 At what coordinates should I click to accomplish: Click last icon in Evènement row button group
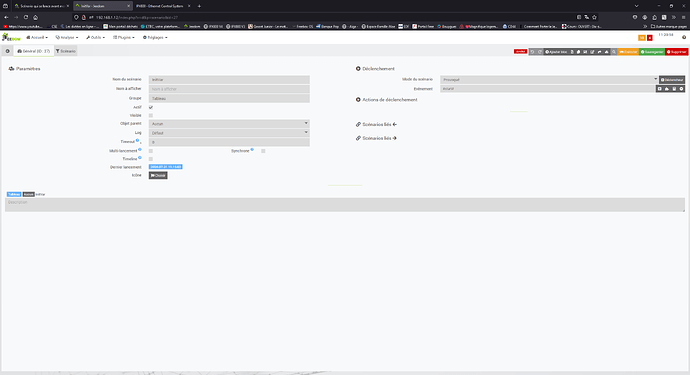[681, 89]
